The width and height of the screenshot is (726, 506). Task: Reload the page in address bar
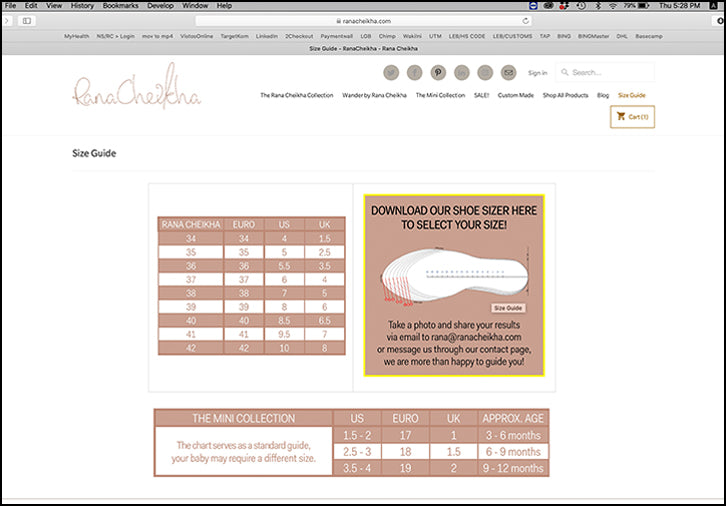pos(525,20)
